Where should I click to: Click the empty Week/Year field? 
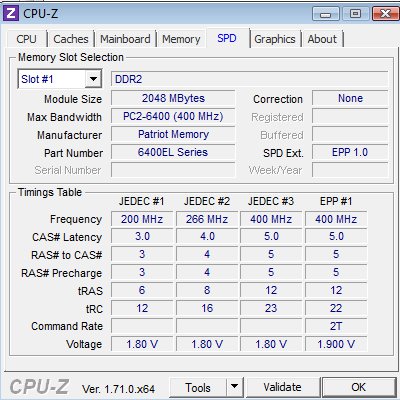tap(350, 170)
